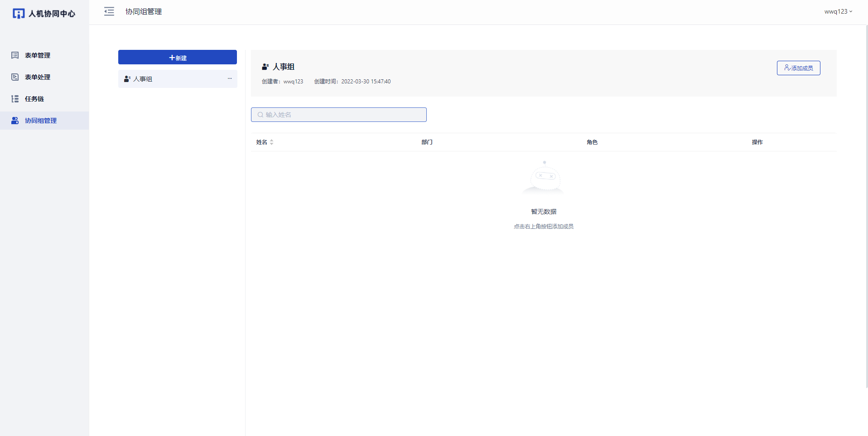Go to 任务链 in the sidebar
Viewport: 868px width, 436px height.
coord(44,99)
